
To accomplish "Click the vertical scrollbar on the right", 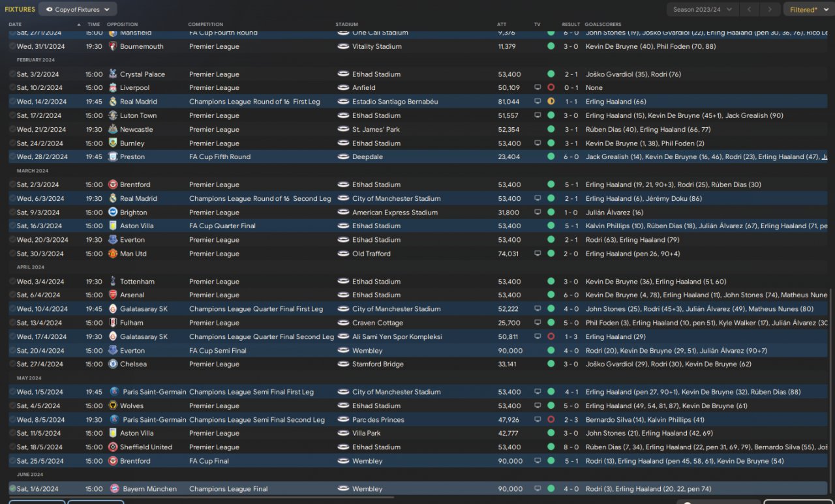I will pyautogui.click(x=832, y=391).
